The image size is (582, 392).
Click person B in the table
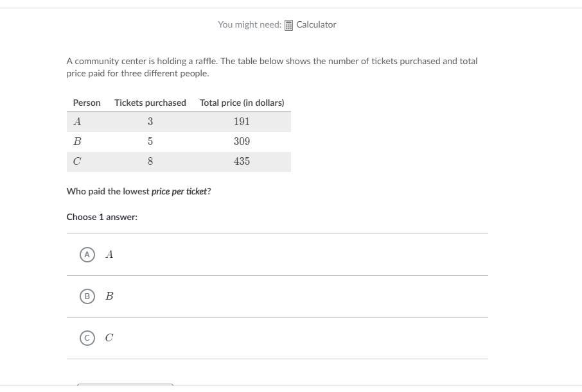tap(77, 142)
